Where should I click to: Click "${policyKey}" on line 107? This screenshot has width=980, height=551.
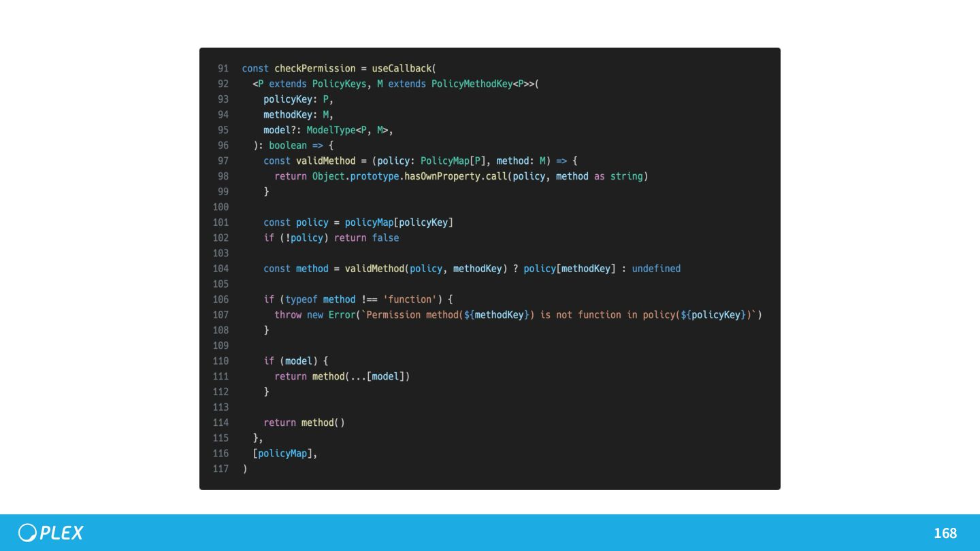click(713, 315)
